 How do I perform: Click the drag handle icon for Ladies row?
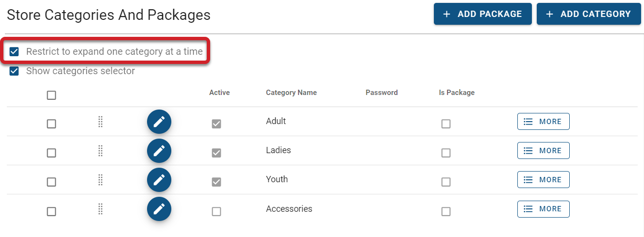point(100,151)
